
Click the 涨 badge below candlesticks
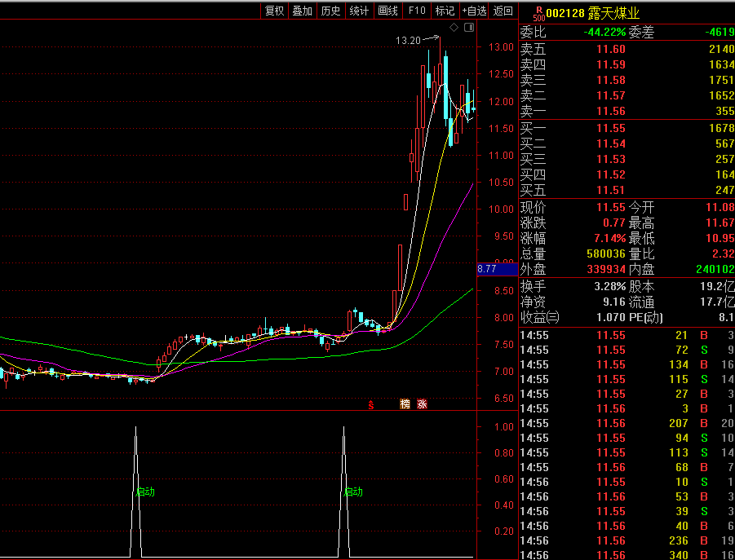click(422, 403)
